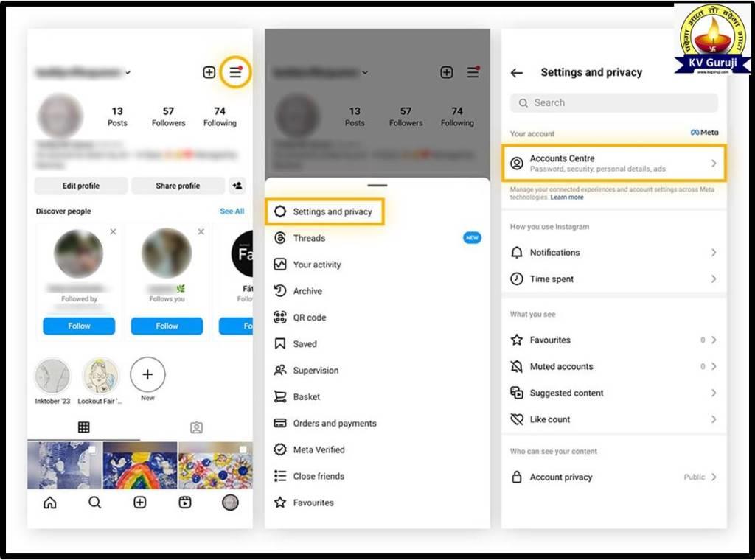Open Threads from the menu list
The image size is (755, 560).
tap(309, 238)
